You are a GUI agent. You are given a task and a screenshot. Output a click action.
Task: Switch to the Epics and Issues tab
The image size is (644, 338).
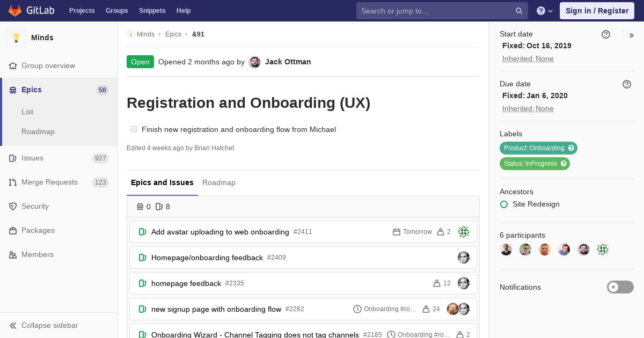point(162,182)
